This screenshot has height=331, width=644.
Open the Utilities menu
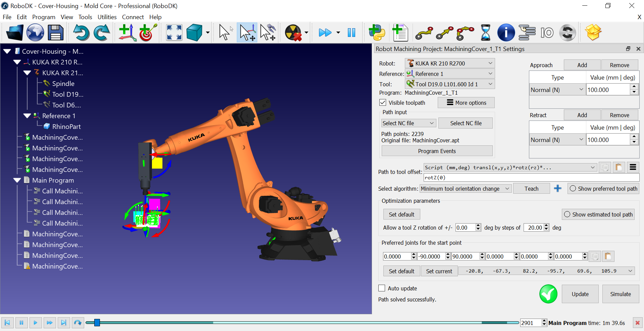coord(107,17)
